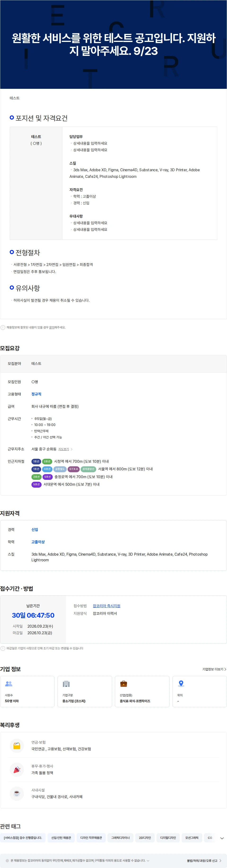Click the 연금·보험 benefit icon
Screen dimensions: 227x868
(17, 746)
